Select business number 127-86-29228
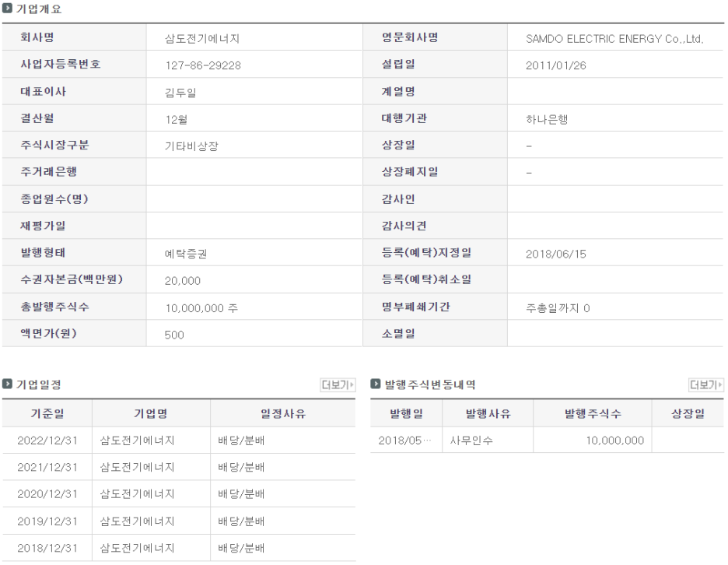 (x=203, y=65)
